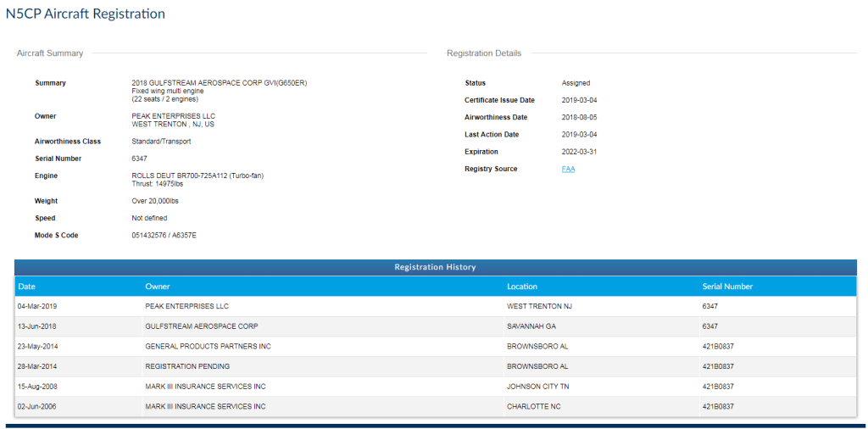The height and width of the screenshot is (429, 868).
Task: Click the JOHNSON CITY TN location cell
Action: pos(539,387)
